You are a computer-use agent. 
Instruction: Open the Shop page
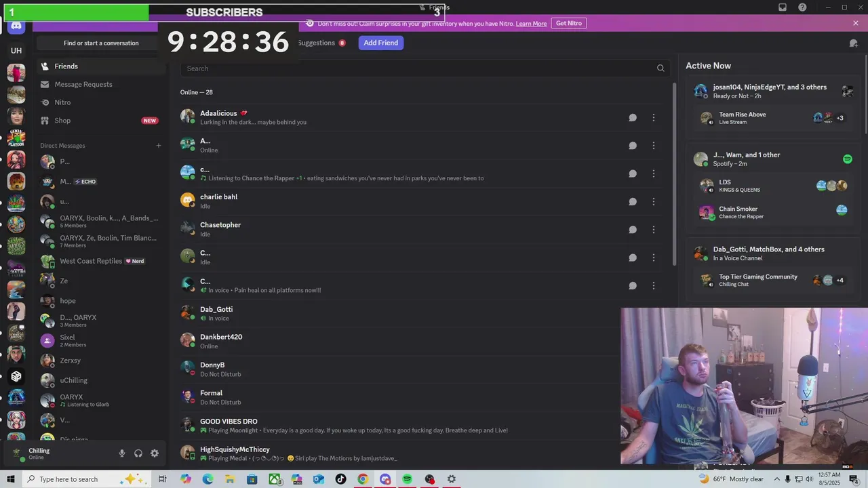pos(101,121)
